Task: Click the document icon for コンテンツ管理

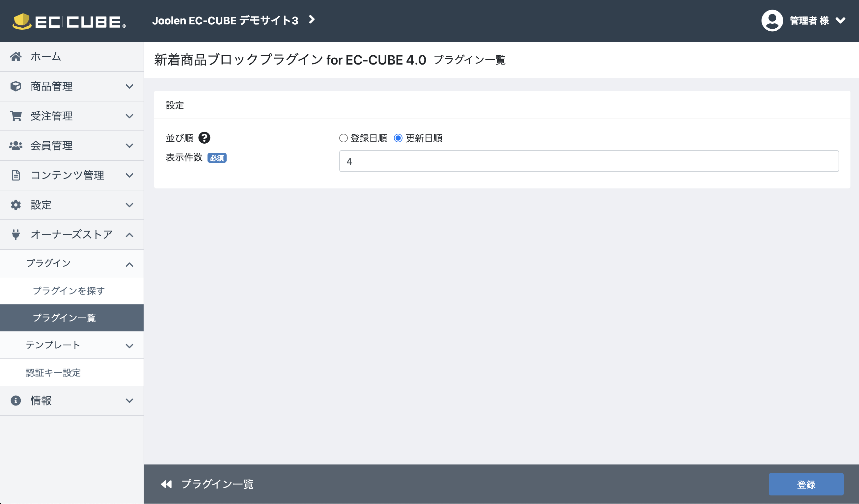Action: [16, 175]
